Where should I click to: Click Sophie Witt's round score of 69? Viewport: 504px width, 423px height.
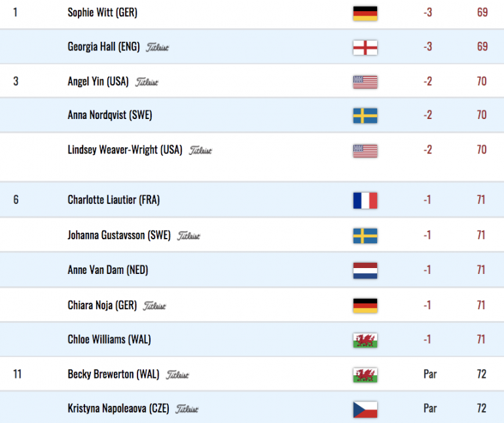tap(482, 12)
